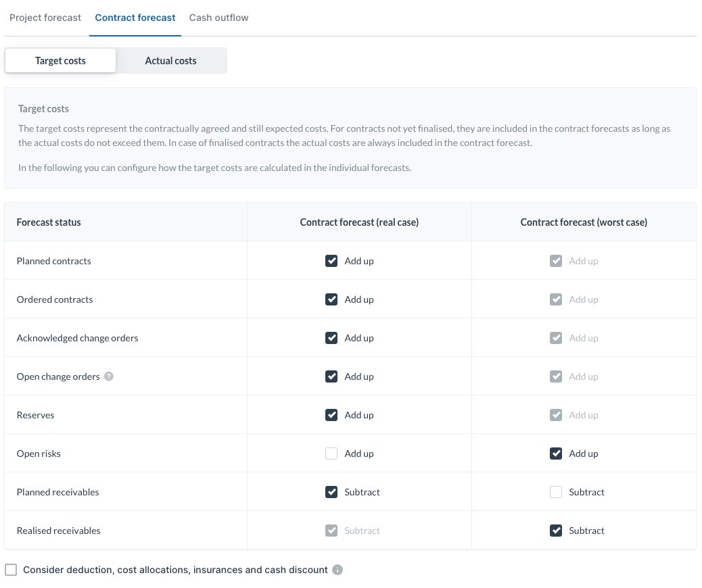Click disabled real case Subtract for Realised receivables
Viewport: 702px width, 588px height.
(x=331, y=531)
